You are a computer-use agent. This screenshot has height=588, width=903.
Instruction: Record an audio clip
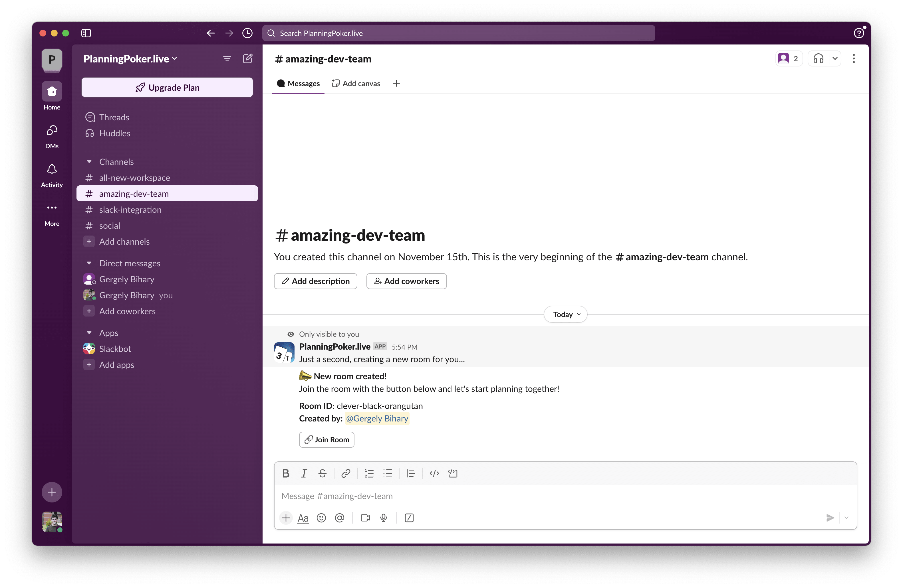[x=384, y=518]
